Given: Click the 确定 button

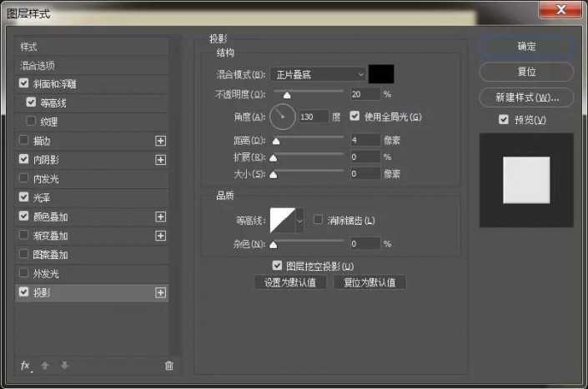Looking at the screenshot, I should tap(526, 46).
